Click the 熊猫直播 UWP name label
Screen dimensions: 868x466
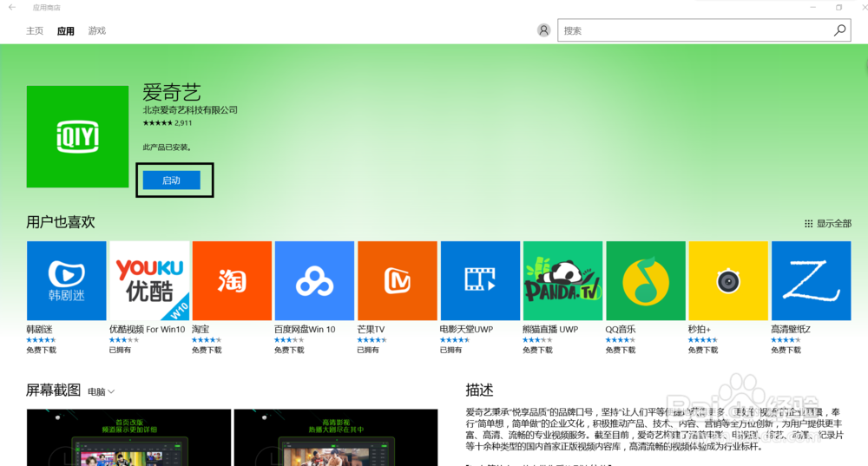[x=550, y=329]
